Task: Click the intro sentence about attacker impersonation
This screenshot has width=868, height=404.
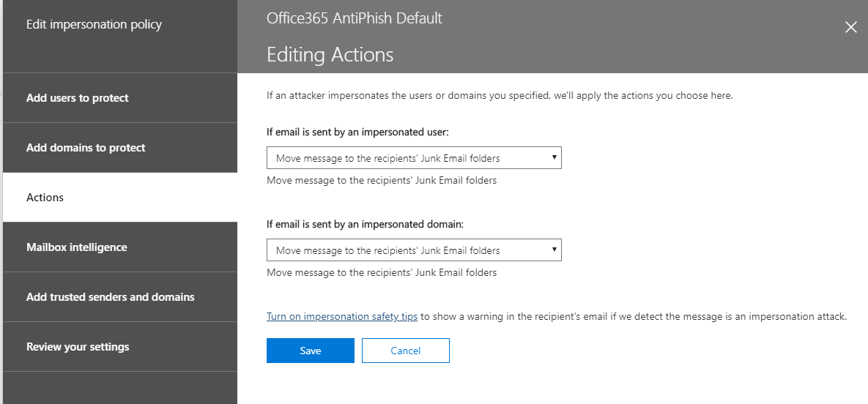Action: tap(500, 95)
